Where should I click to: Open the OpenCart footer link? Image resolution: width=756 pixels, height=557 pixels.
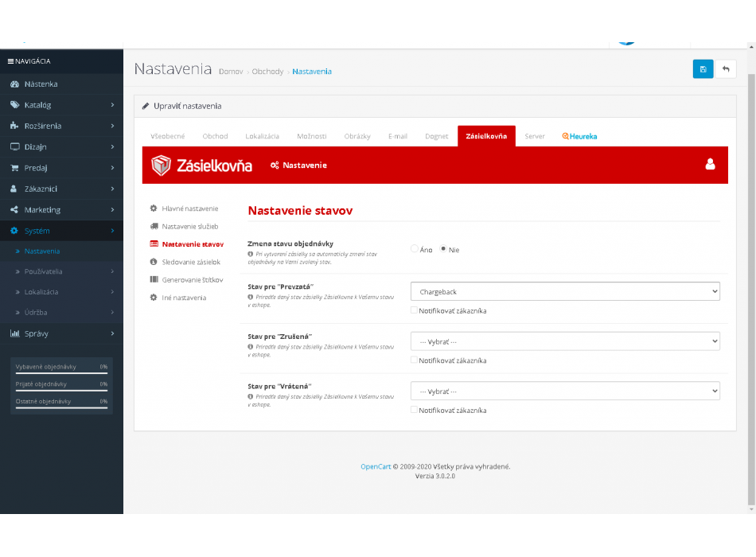click(x=376, y=466)
